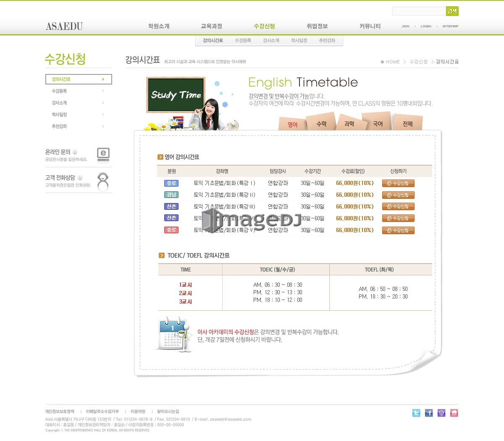Click the 수강료(할인) column header

(x=353, y=171)
